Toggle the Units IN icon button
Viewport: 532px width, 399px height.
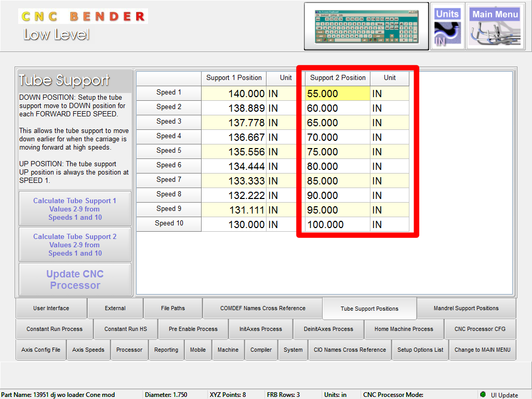tap(447, 26)
